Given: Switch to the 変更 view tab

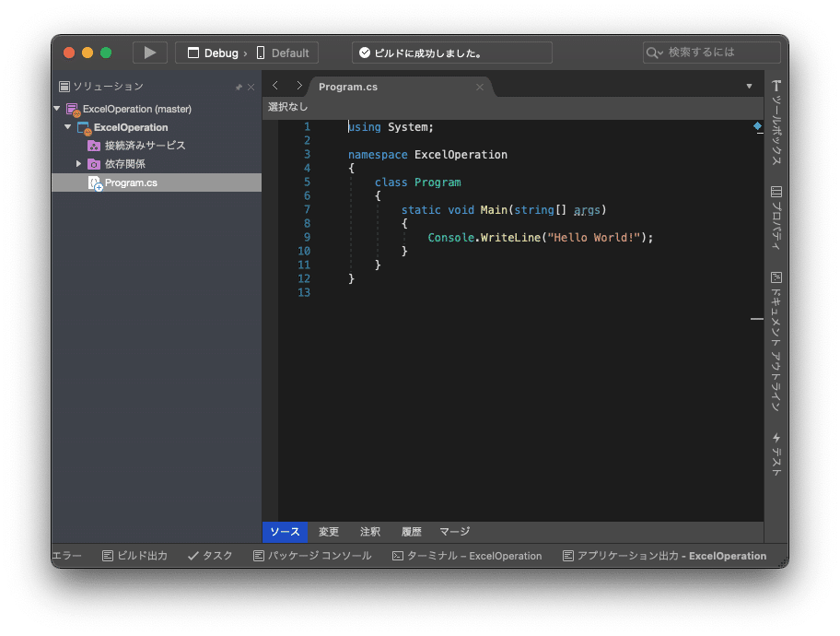Looking at the screenshot, I should [x=329, y=532].
